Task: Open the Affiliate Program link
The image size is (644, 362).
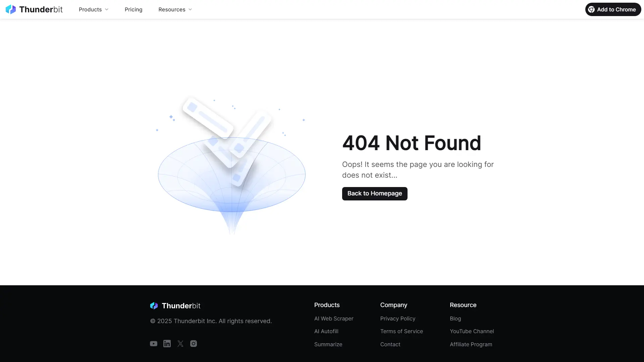Action: (471, 344)
